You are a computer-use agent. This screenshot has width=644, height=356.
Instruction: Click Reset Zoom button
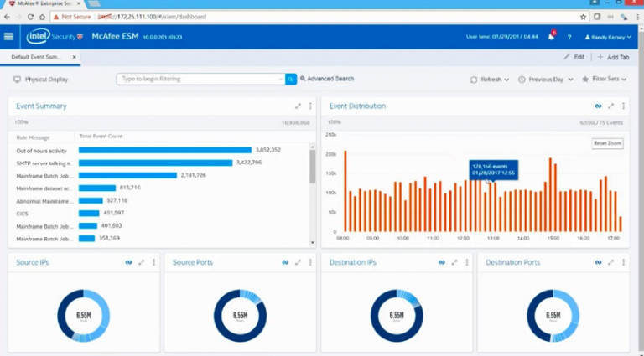point(607,143)
